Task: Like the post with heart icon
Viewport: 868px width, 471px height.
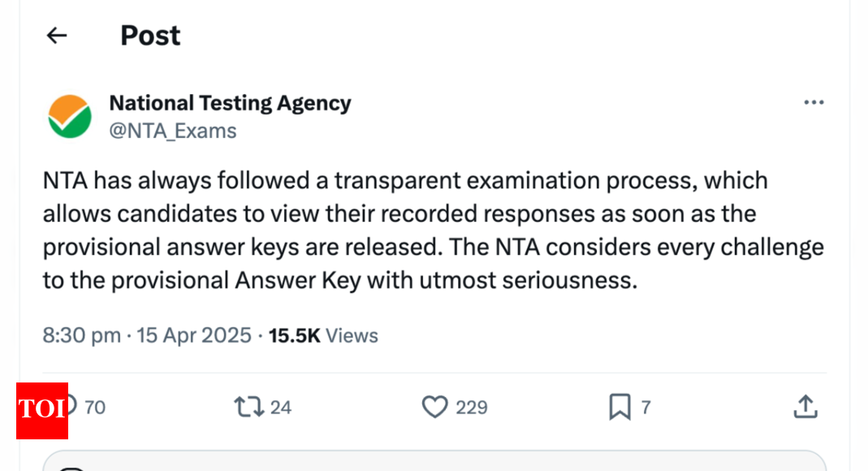Action: coord(434,407)
